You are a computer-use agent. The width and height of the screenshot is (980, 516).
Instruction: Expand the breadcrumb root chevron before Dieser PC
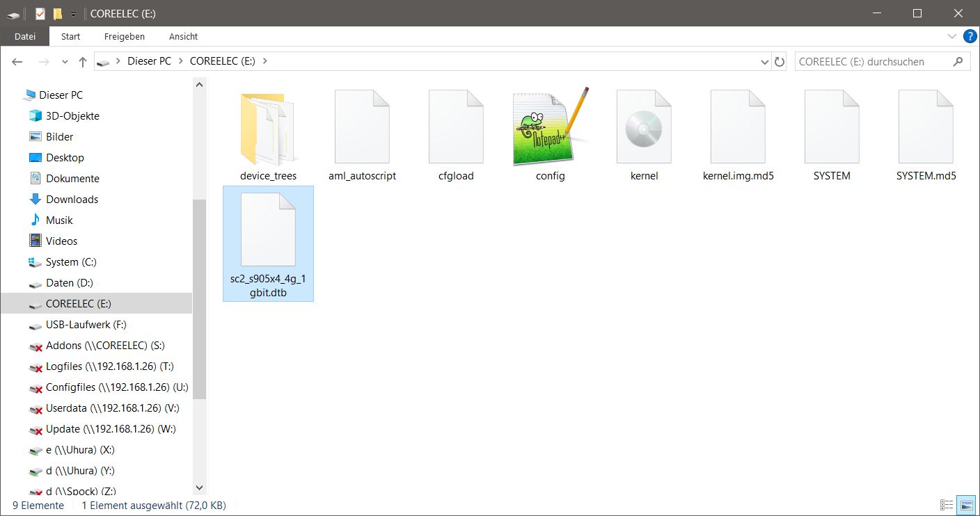click(x=118, y=61)
